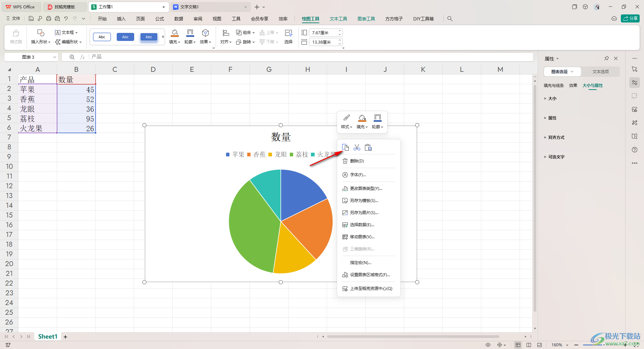
Task: Choose Format Chart Area menu entry
Action: [x=369, y=275]
